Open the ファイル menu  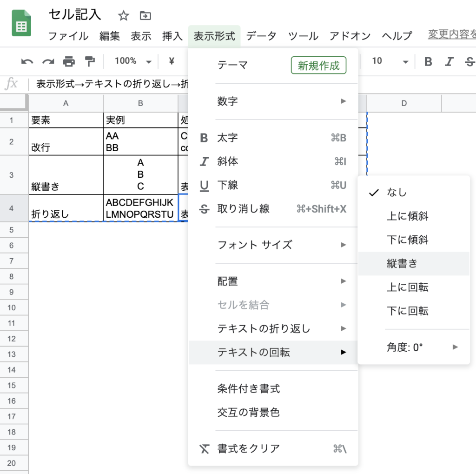(x=68, y=36)
